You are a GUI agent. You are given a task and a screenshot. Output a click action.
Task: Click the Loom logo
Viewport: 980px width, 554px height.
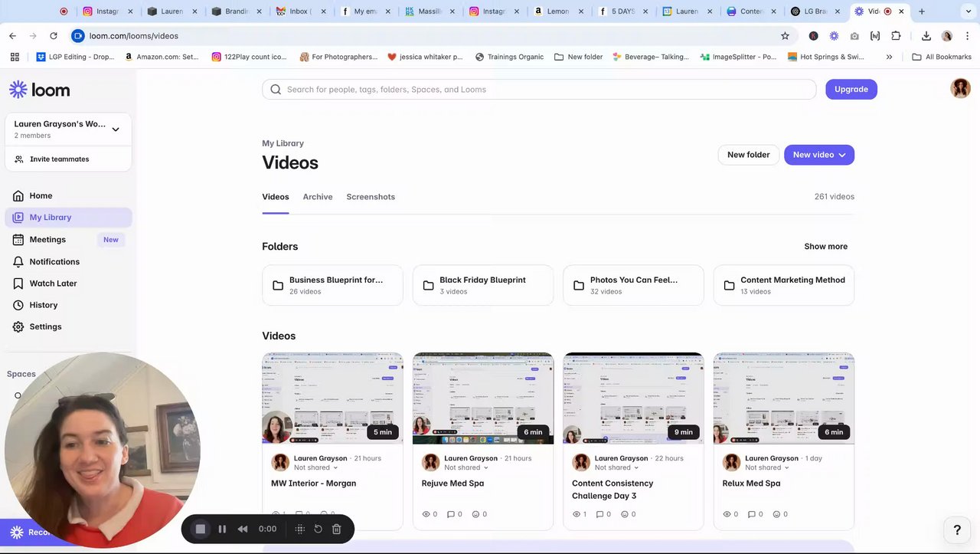(40, 90)
